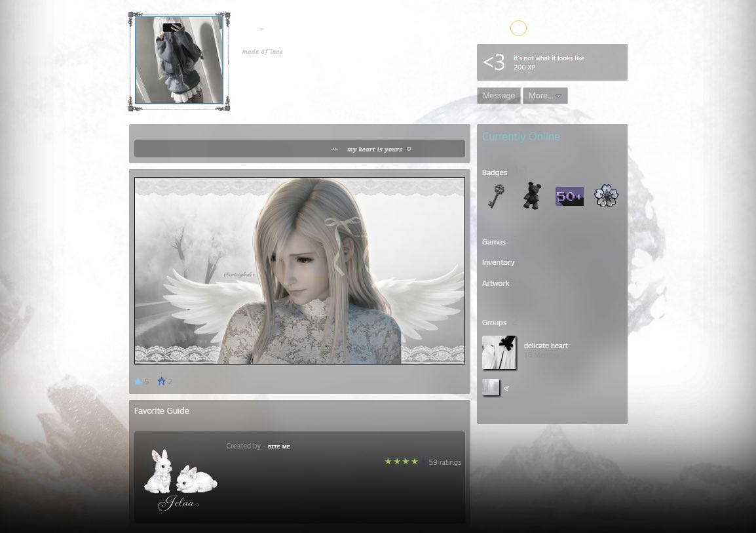Open the bunny guide thumbnail

(181, 479)
